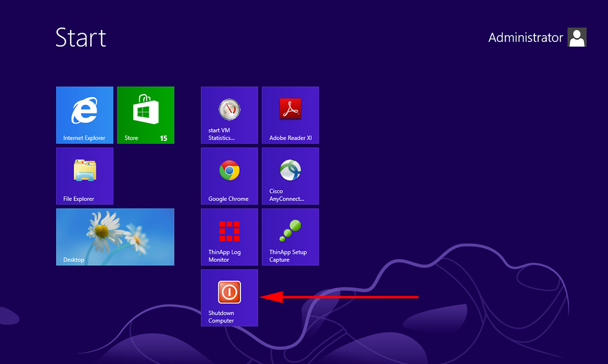Launch the Google Chrome tile

point(229,176)
